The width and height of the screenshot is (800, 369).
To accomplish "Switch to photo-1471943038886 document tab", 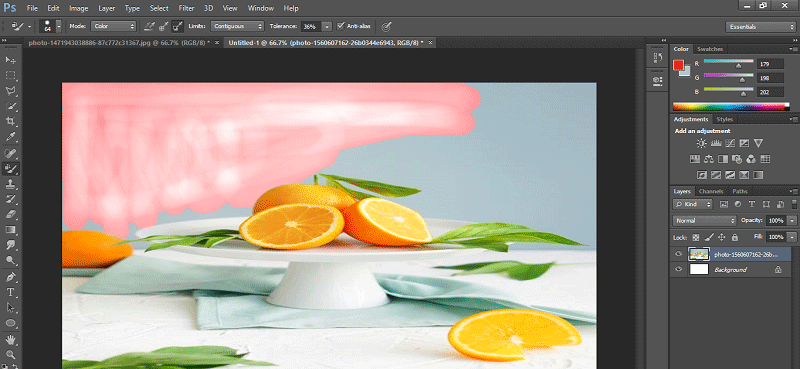I will [x=118, y=43].
